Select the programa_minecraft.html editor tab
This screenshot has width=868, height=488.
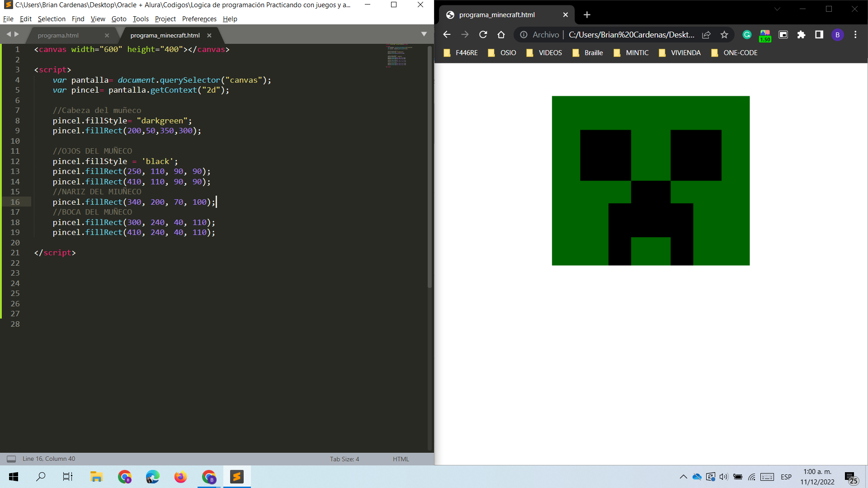[165, 35]
